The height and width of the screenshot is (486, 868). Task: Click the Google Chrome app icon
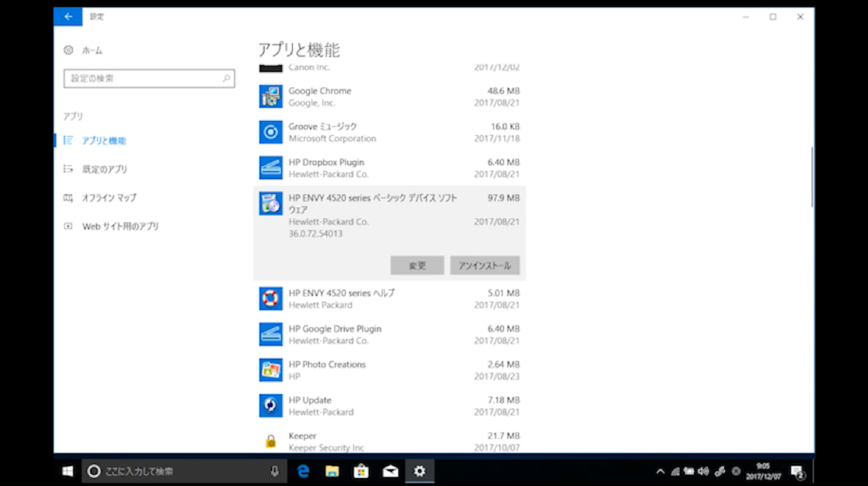point(270,97)
